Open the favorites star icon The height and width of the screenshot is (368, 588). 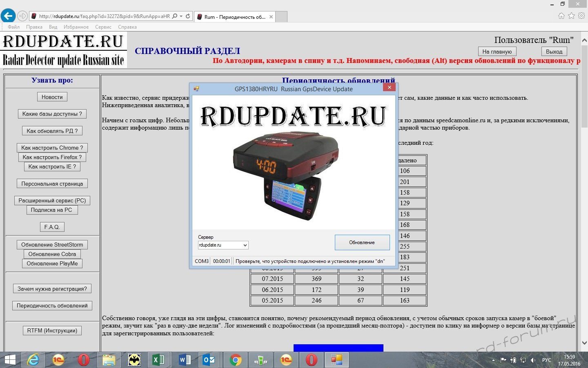(571, 16)
